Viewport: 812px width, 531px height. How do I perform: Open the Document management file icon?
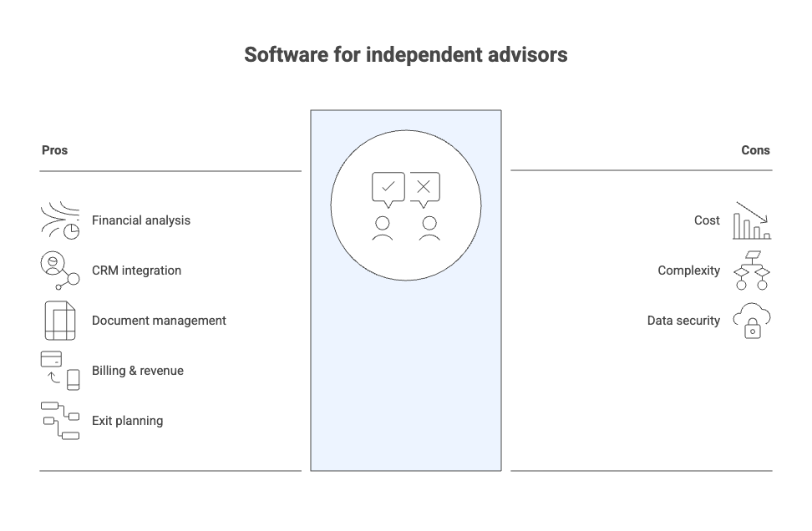coord(59,321)
